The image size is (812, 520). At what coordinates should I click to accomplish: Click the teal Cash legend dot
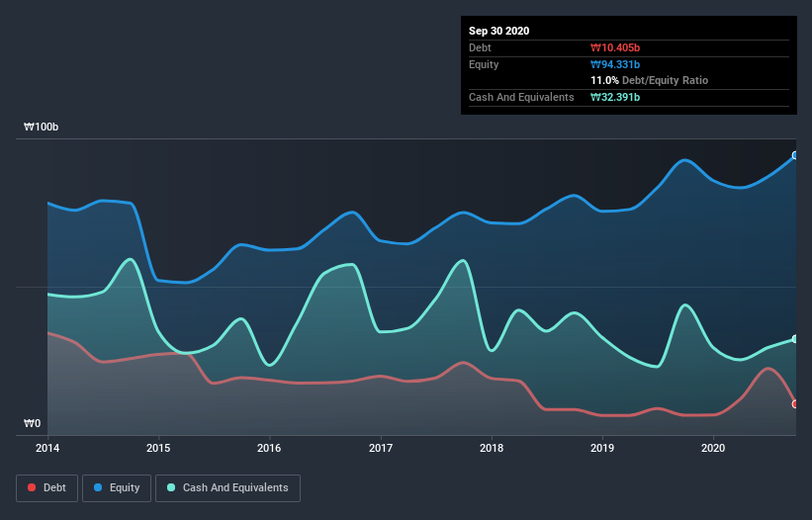(x=171, y=487)
